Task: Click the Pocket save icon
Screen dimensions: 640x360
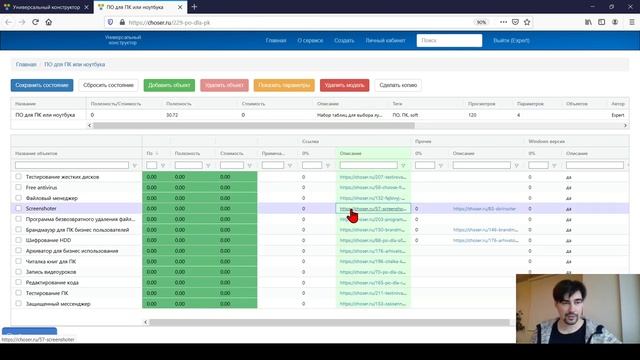Action: [x=515, y=22]
